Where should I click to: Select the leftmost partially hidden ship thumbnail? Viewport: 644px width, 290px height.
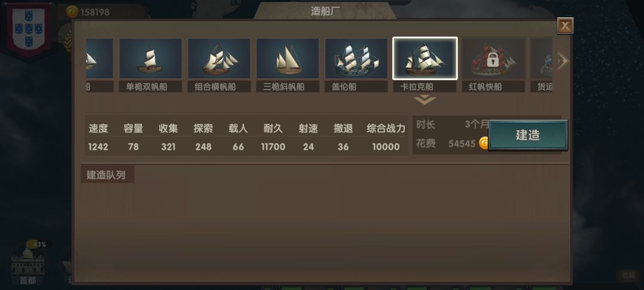click(100, 58)
